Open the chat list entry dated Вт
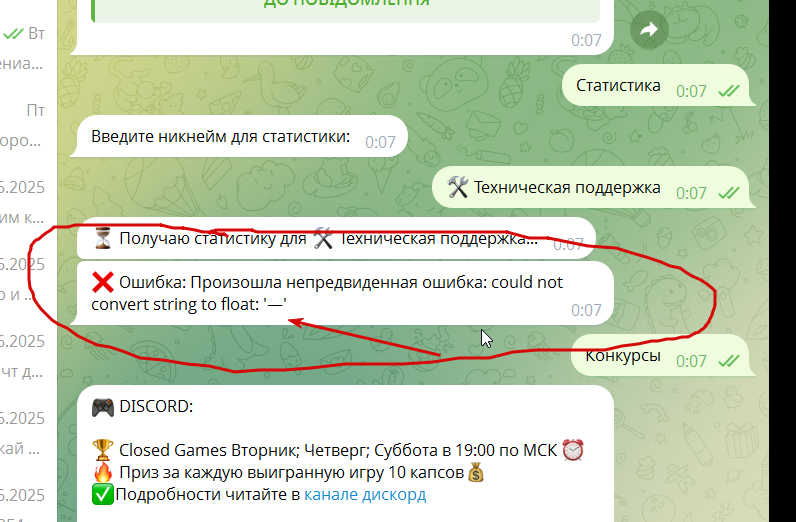 (28, 48)
